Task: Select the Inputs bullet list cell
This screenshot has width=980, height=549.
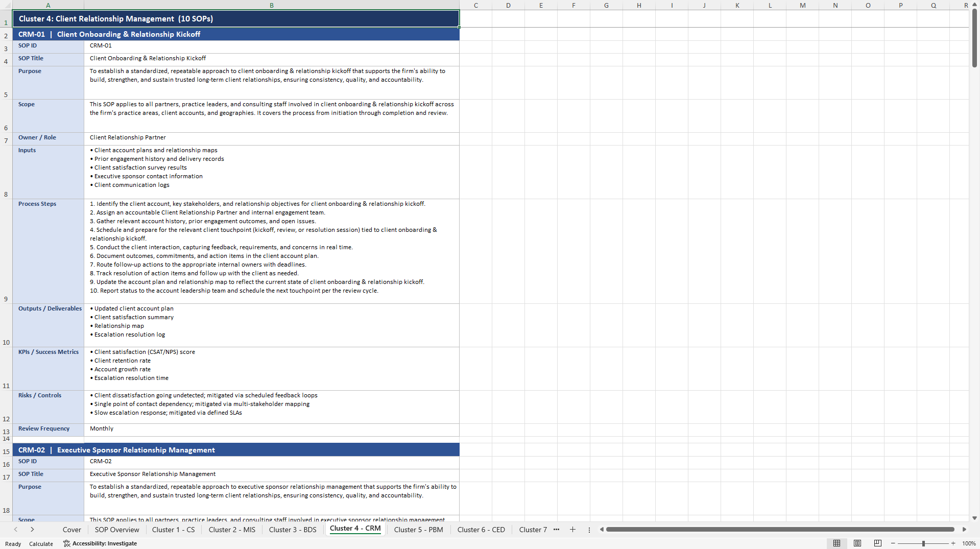Action: [x=272, y=172]
